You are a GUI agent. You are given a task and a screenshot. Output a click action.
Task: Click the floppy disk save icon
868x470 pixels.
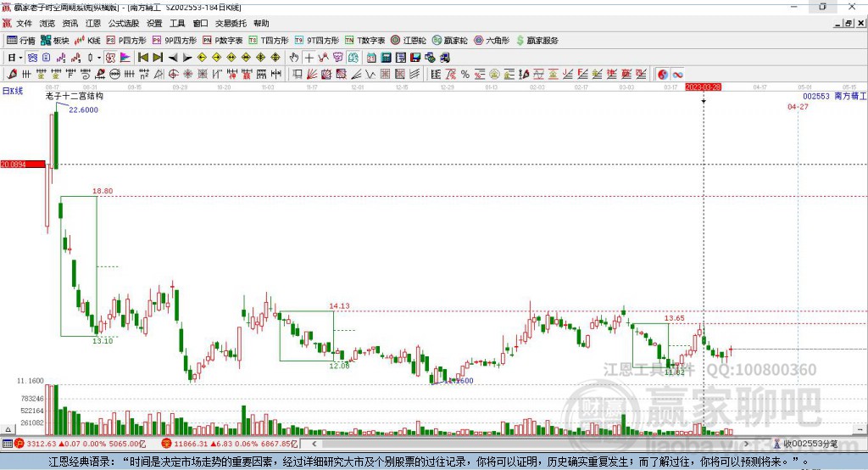tap(415, 58)
